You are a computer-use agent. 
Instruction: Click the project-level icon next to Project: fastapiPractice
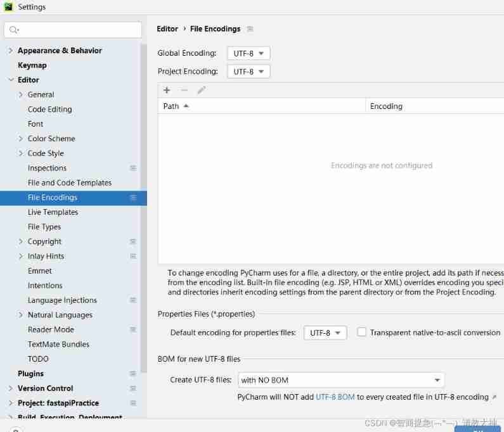pyautogui.click(x=133, y=403)
